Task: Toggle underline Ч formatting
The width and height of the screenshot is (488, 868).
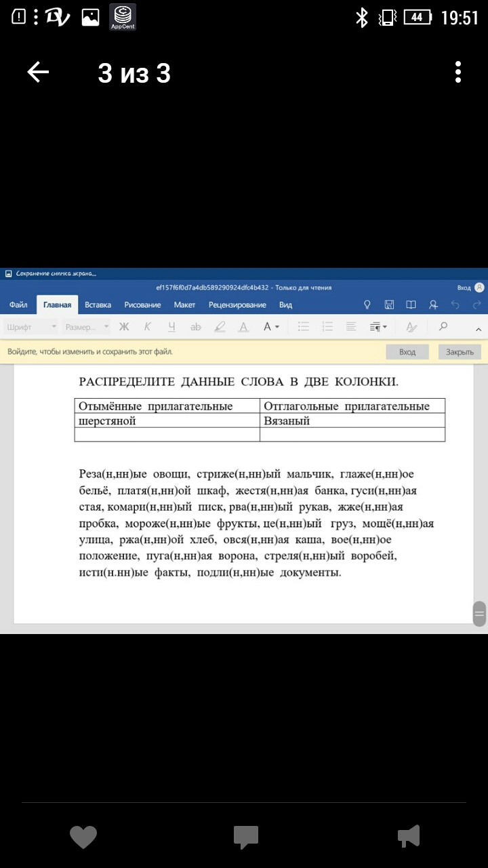Action: click(x=171, y=327)
